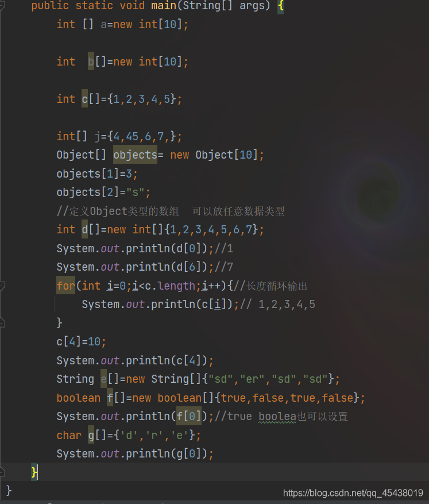Click the comment text '可以放任意数据类型'
Viewport: 429px width, 504px height.
pyautogui.click(x=238, y=211)
